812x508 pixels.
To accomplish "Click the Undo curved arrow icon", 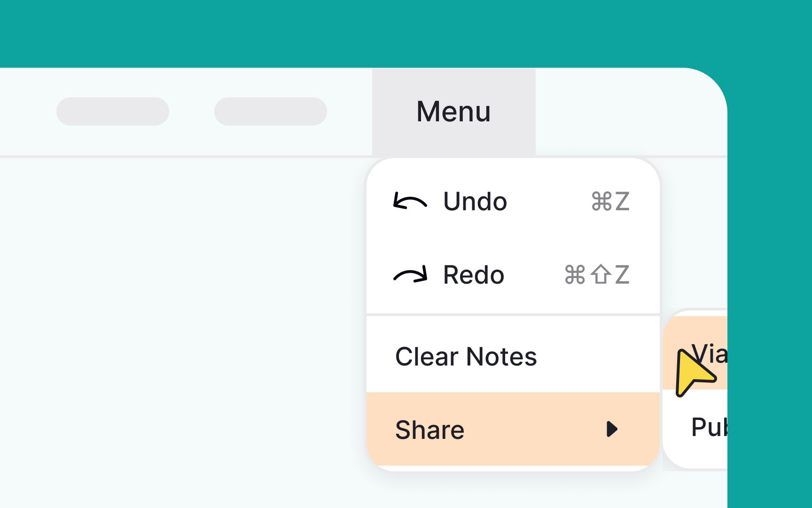I will pos(410,202).
